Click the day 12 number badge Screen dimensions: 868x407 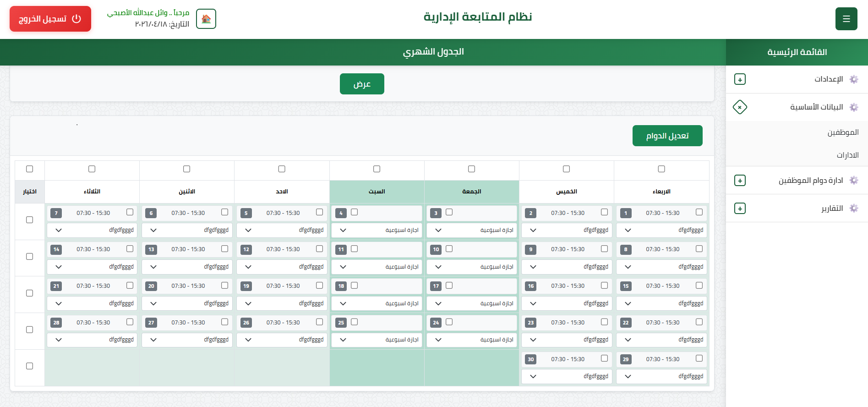point(246,250)
